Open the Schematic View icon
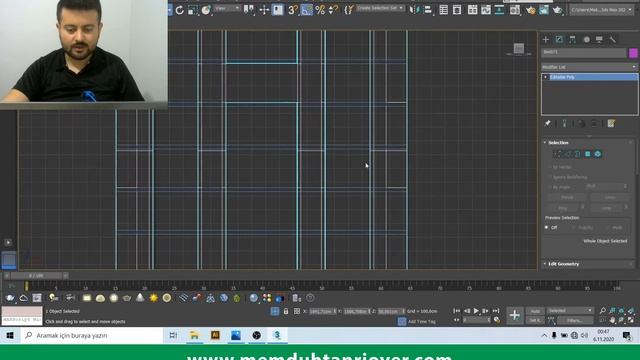The height and width of the screenshot is (360, 640). point(499,10)
